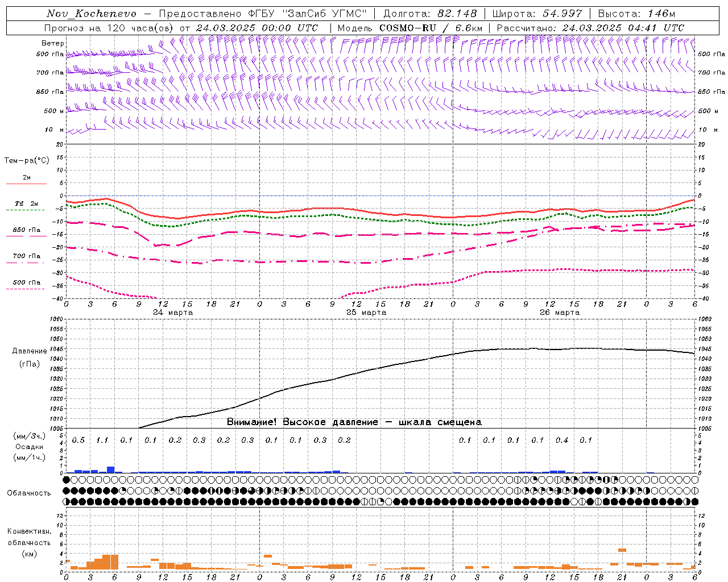
Task: Click the 0.4 precipitation value
Action: pos(562,440)
